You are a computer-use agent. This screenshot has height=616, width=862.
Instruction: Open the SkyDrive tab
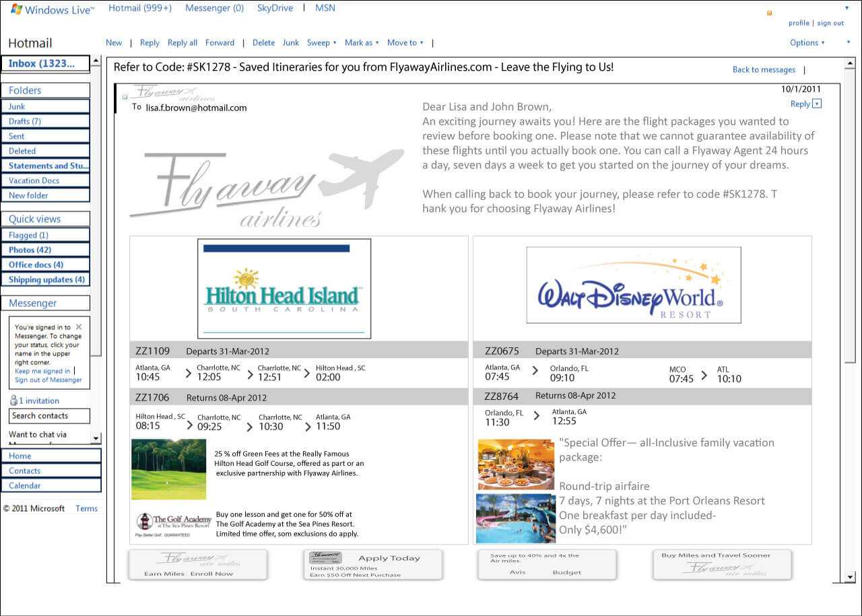(x=274, y=8)
